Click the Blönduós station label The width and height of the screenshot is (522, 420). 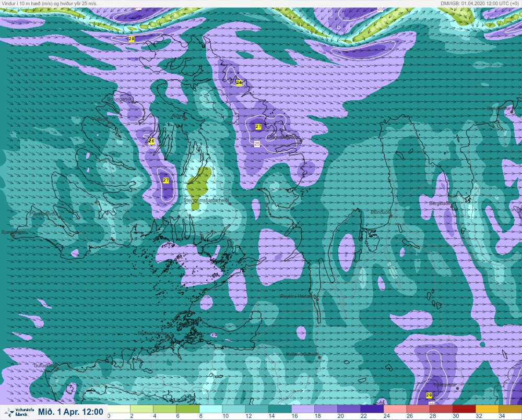[x=381, y=212]
